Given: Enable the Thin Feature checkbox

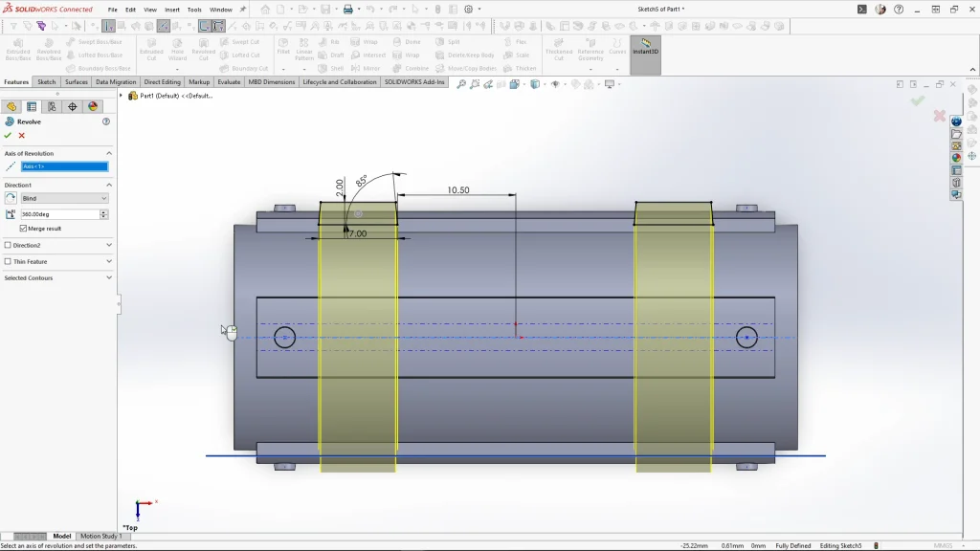Looking at the screenshot, I should (x=8, y=262).
